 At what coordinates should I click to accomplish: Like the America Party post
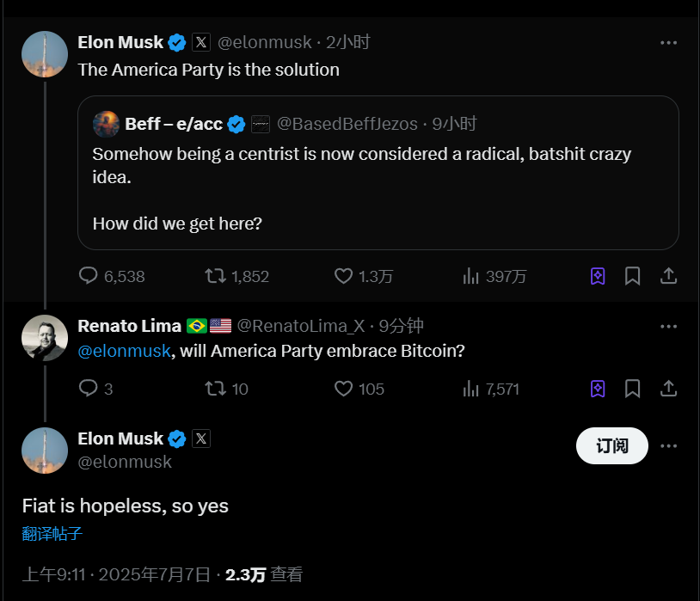[x=343, y=276]
